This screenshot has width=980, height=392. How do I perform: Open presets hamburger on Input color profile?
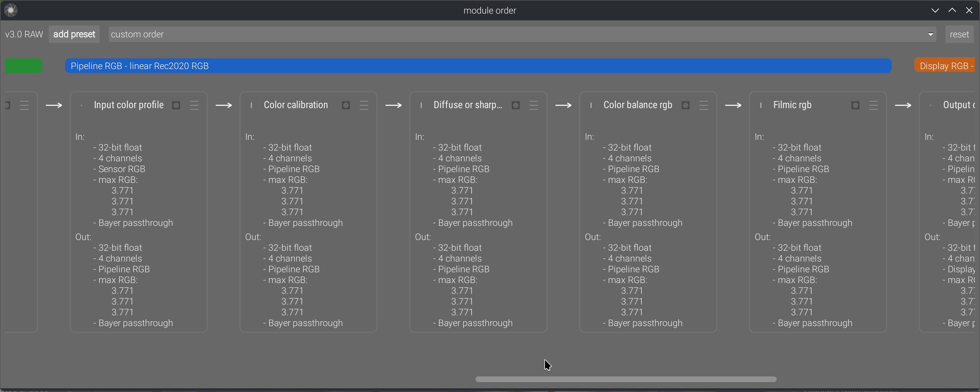click(194, 105)
